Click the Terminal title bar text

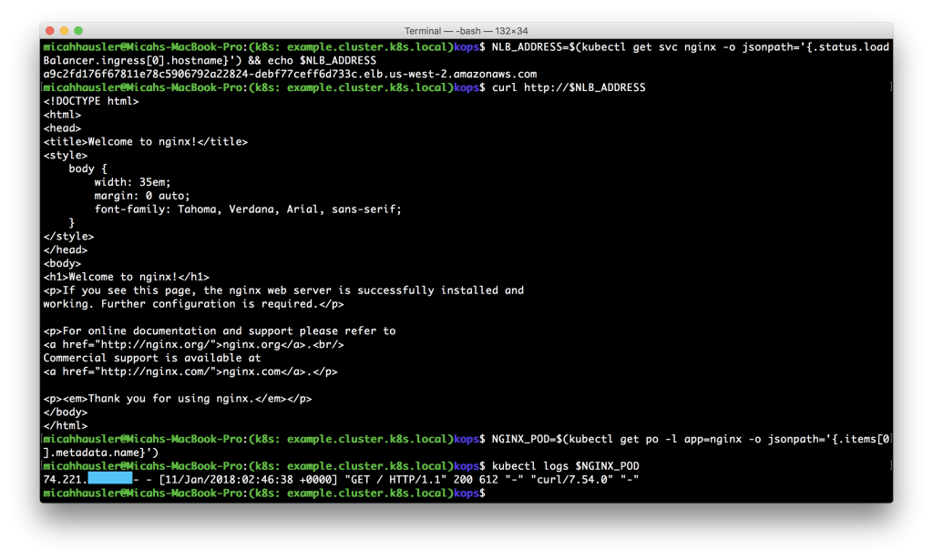(x=466, y=31)
